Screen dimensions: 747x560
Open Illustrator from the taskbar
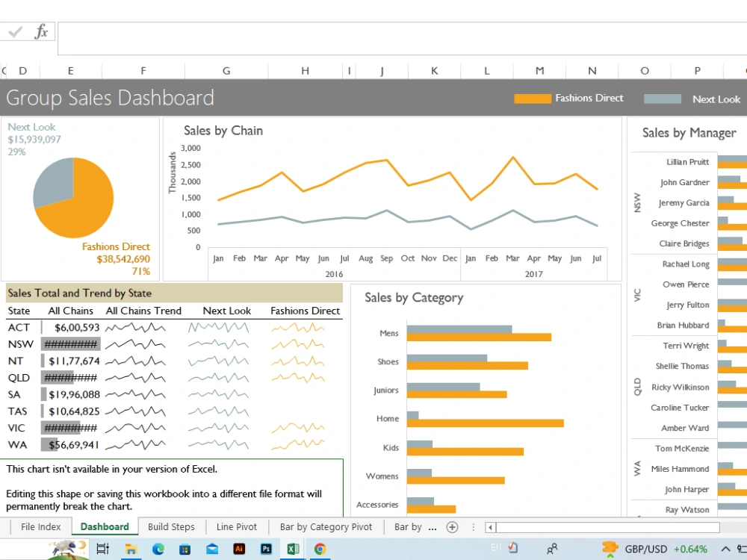[239, 548]
